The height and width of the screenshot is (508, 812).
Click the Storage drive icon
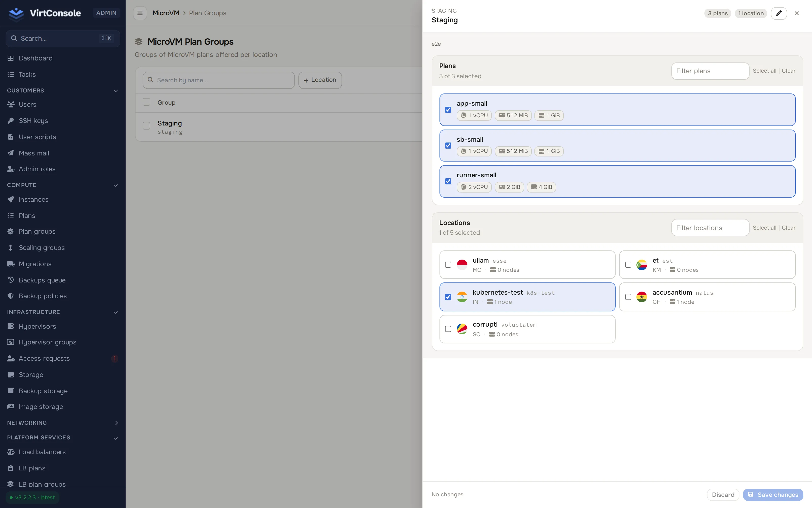(x=11, y=375)
